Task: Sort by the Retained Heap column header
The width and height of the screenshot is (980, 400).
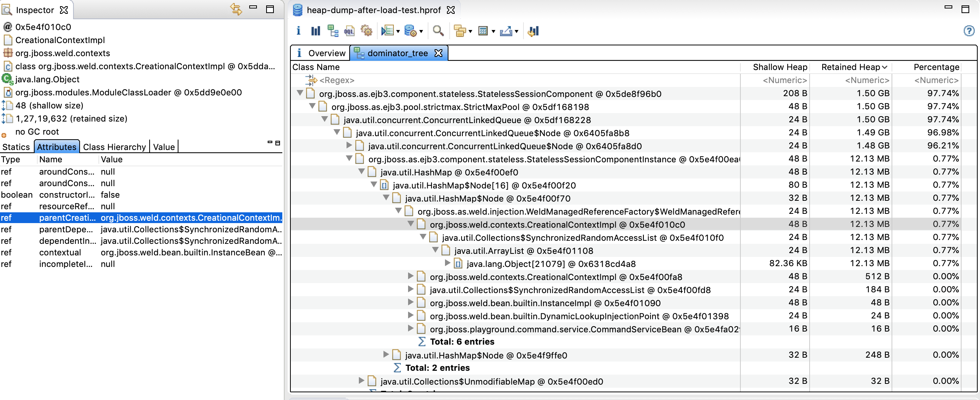Action: [x=850, y=67]
